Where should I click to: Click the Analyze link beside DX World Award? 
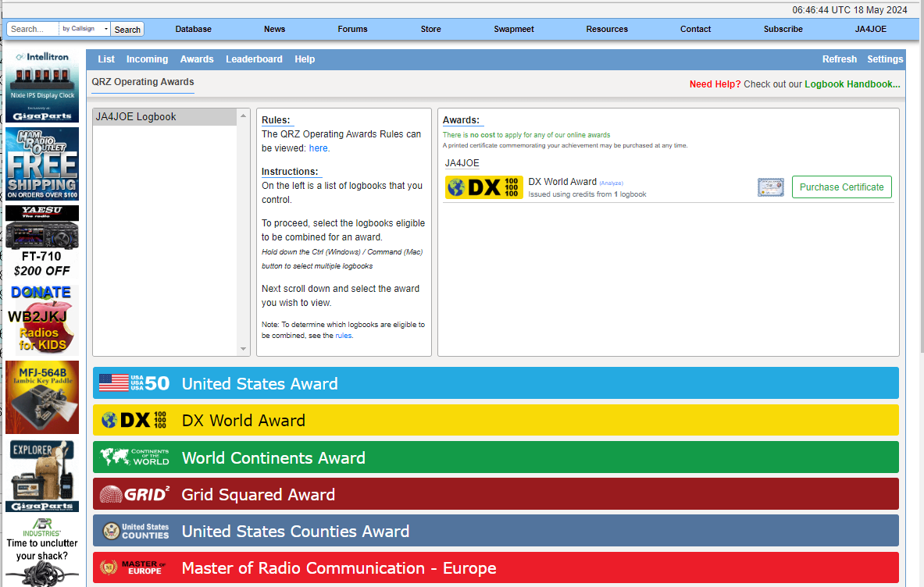611,183
